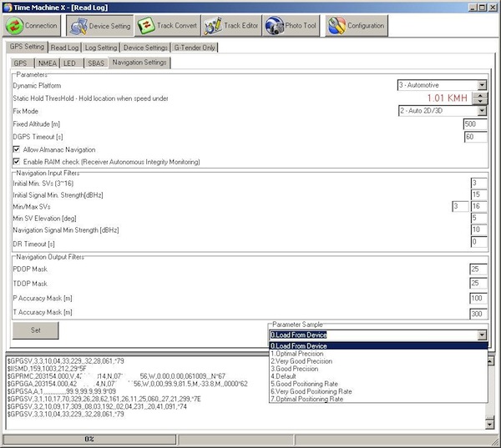
Task: Collapse the Parameter Sample combo box arrow
Action: 482,335
